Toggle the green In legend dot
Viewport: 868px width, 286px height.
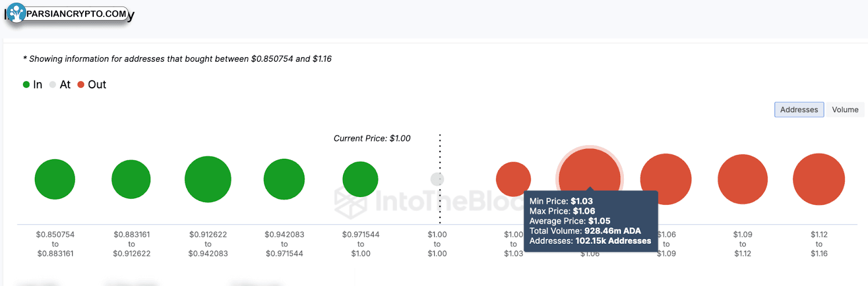click(26, 84)
